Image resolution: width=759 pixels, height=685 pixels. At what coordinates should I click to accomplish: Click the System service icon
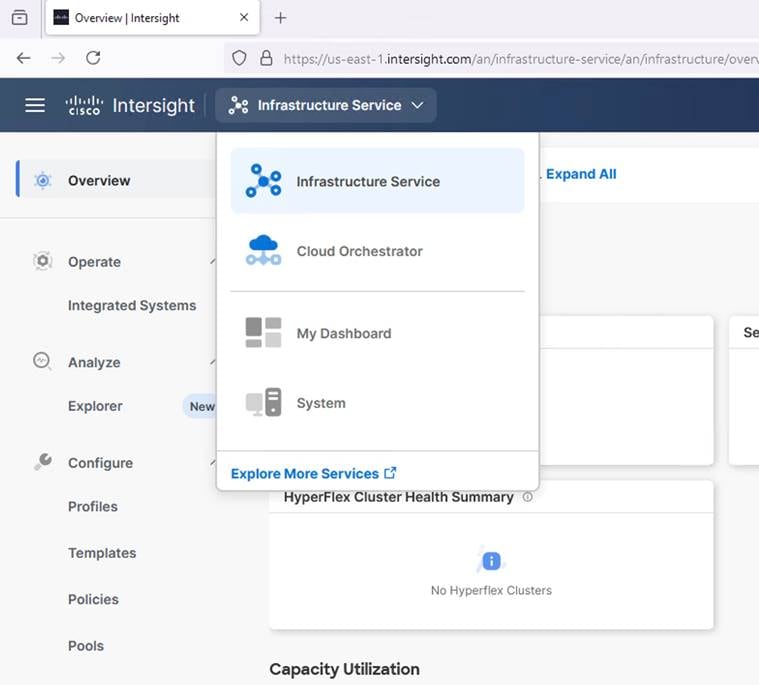(264, 403)
